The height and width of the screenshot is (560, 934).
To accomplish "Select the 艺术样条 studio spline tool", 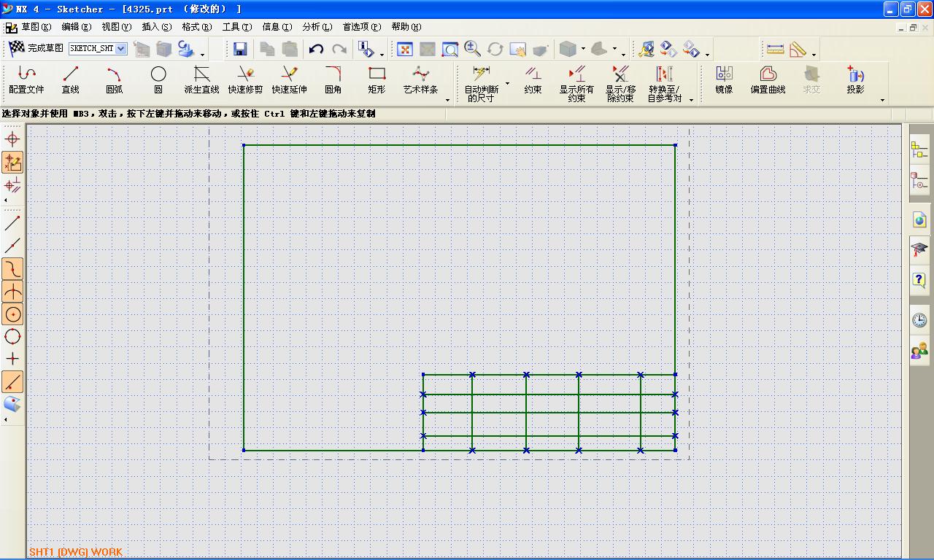I will [x=421, y=80].
